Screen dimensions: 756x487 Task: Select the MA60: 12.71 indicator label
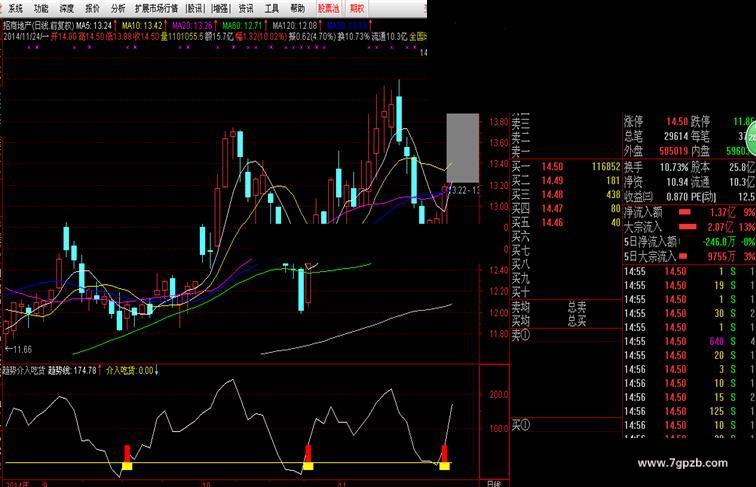pyautogui.click(x=242, y=25)
